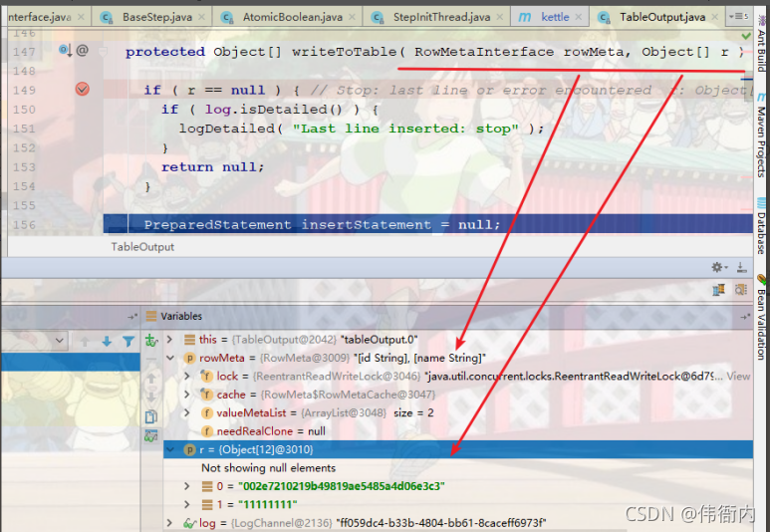
Task: Click the new watch icon
Action: pyautogui.click(x=150, y=340)
